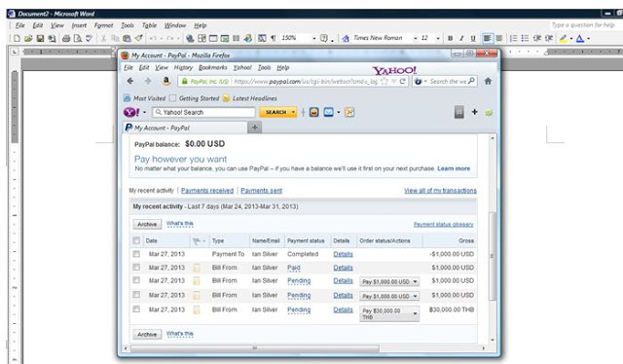Click the Yahoo! Search input field
Image resolution: width=623 pixels, height=364 pixels.
203,113
